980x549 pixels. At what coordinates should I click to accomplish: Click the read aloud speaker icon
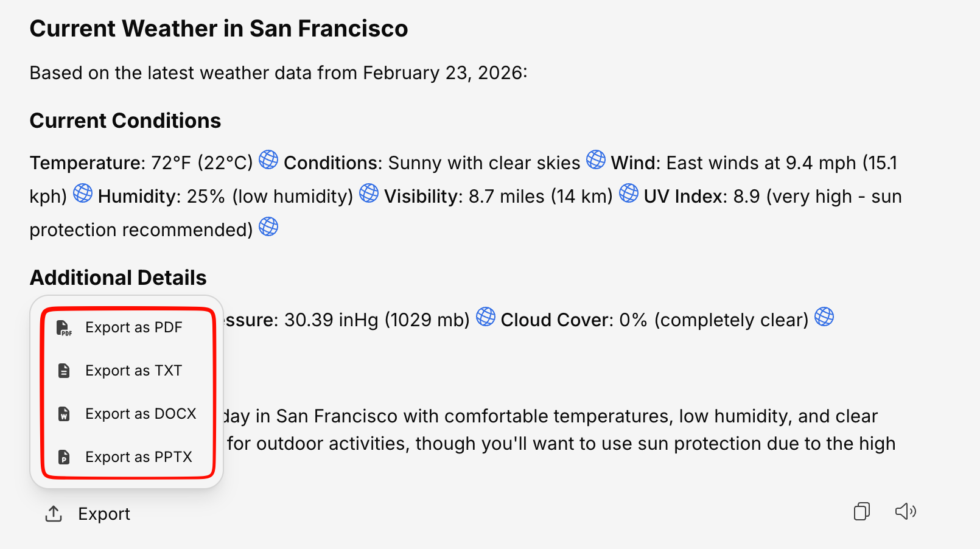pyautogui.click(x=905, y=511)
